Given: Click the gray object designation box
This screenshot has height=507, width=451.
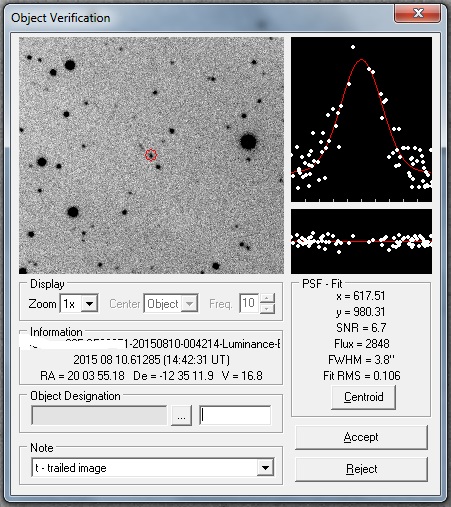Looking at the screenshot, I should [99, 415].
